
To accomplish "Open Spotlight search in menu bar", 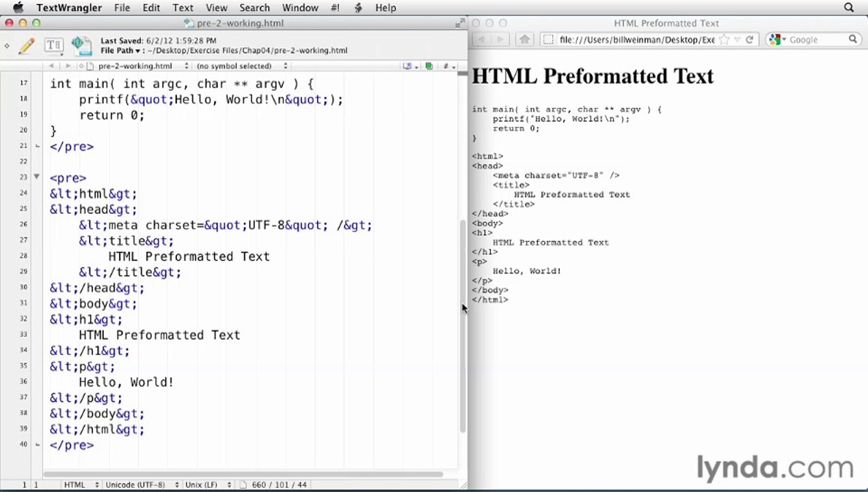I will [x=849, y=8].
